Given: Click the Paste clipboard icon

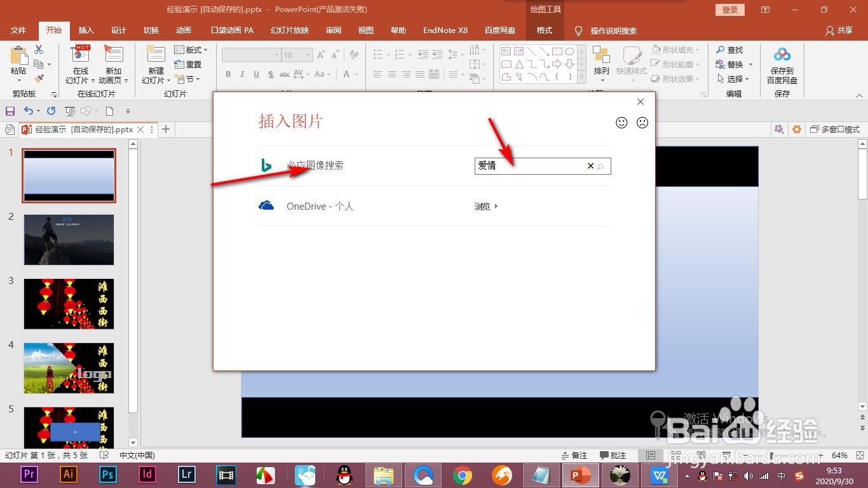Looking at the screenshot, I should 18,55.
